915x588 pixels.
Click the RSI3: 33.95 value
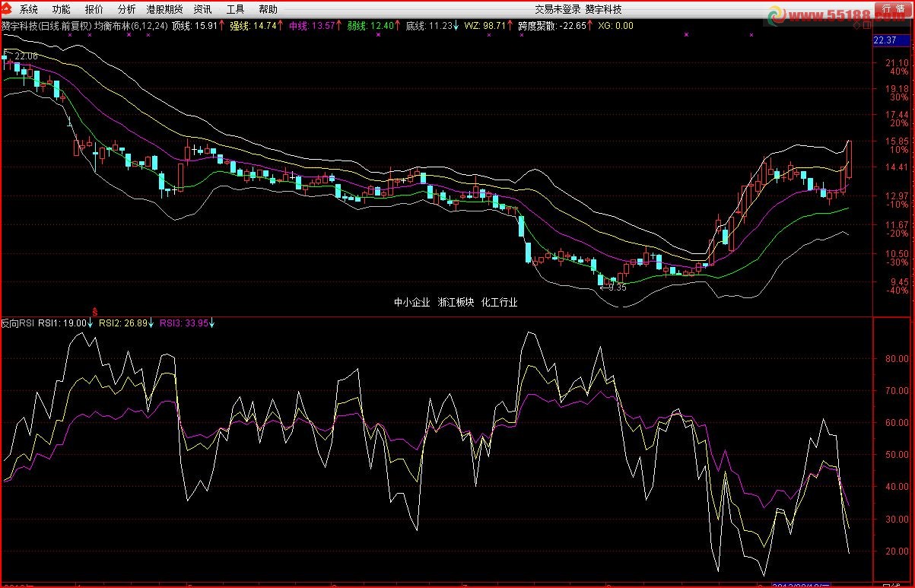[x=183, y=323]
